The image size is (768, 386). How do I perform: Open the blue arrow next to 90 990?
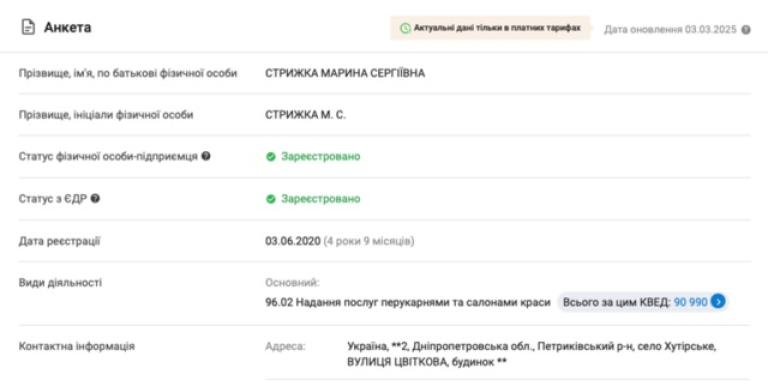[x=718, y=302]
